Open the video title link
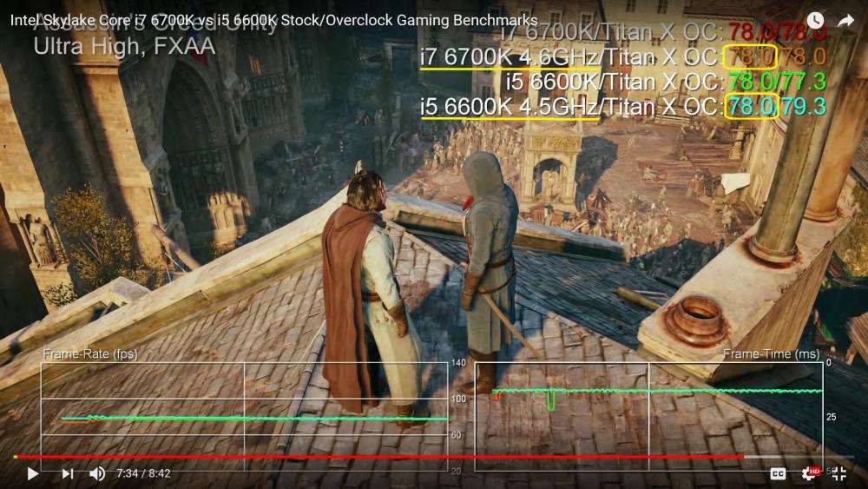868x489 pixels. [274, 21]
